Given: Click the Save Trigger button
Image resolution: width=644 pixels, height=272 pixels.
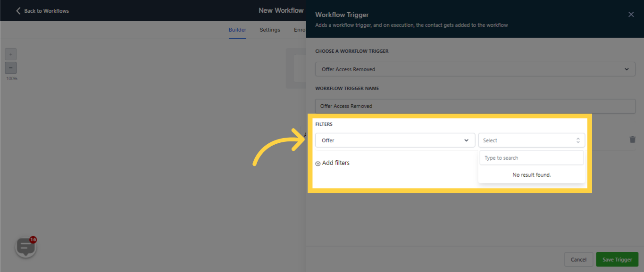Looking at the screenshot, I should point(617,259).
